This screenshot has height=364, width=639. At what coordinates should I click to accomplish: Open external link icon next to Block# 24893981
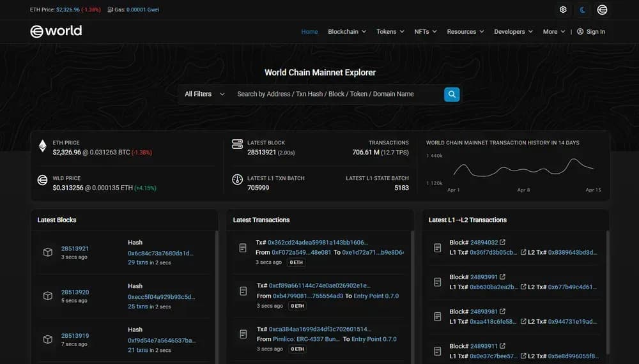pyautogui.click(x=502, y=312)
